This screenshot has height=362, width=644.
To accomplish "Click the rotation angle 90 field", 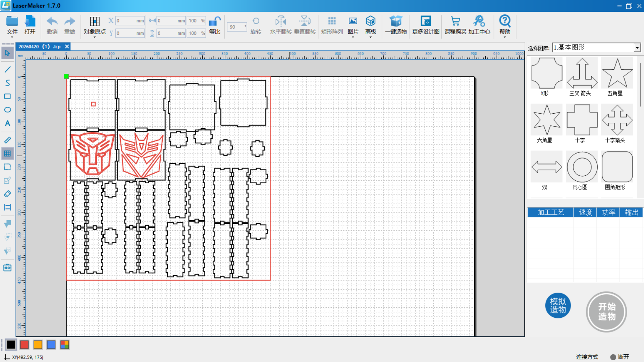I will pyautogui.click(x=237, y=27).
